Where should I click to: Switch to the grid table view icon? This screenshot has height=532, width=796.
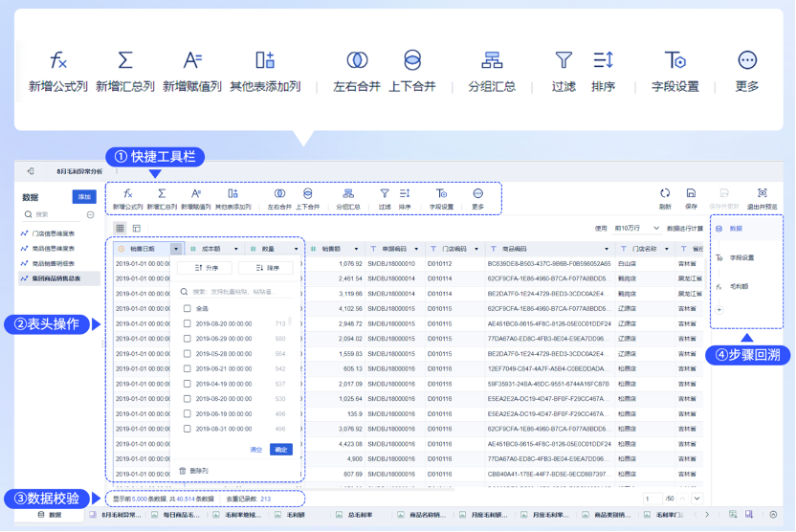120,229
